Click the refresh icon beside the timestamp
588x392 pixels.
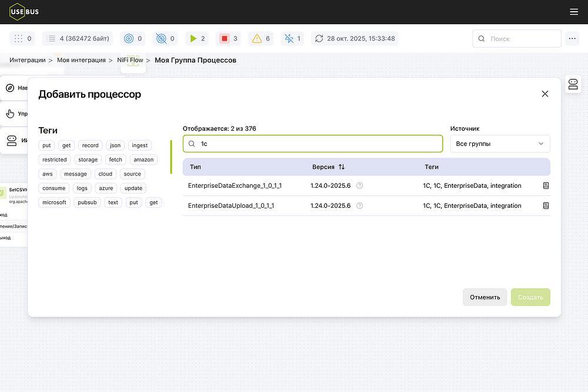[319, 39]
